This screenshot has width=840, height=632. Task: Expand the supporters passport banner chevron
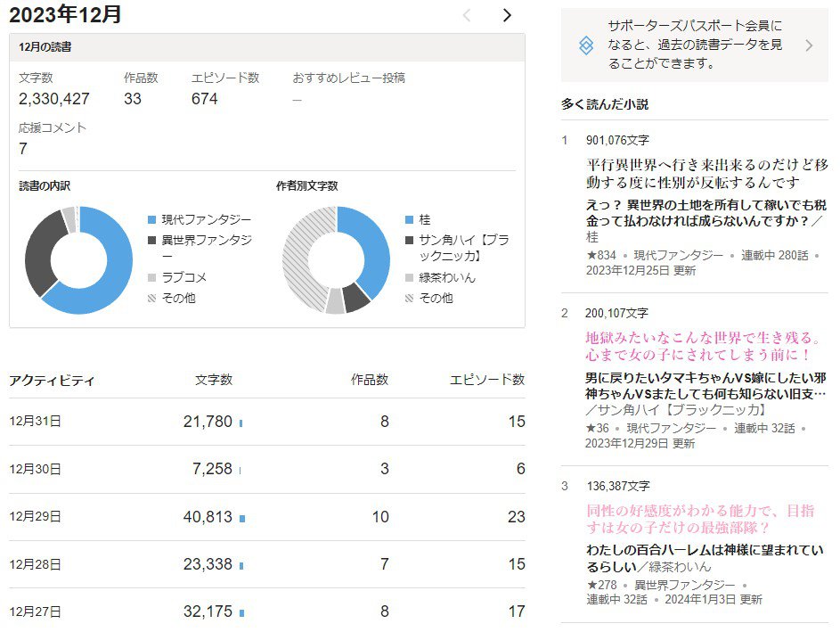click(809, 45)
